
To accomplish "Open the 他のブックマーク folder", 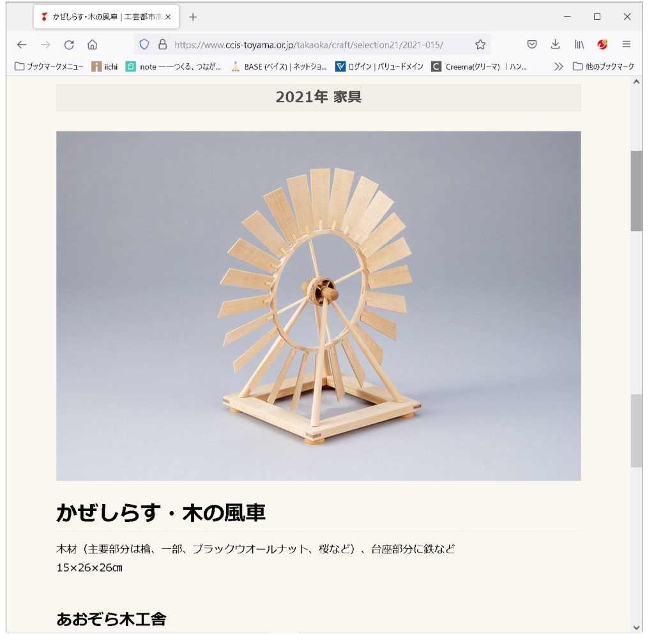I will point(603,66).
